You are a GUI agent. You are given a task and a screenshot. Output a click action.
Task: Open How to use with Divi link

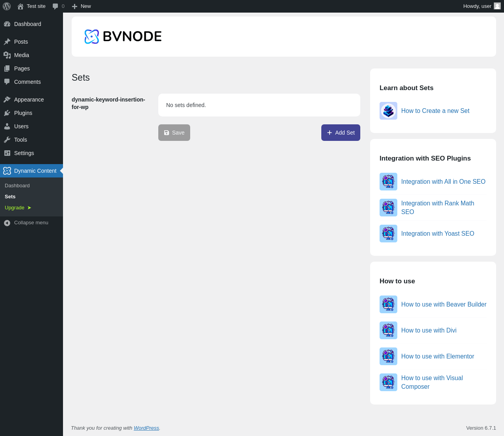429,331
